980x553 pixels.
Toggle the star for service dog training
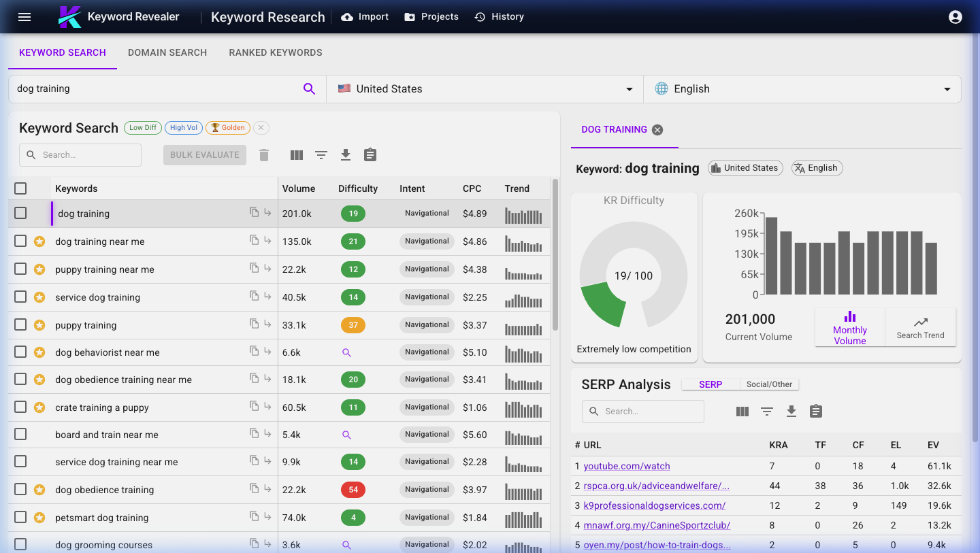point(39,297)
